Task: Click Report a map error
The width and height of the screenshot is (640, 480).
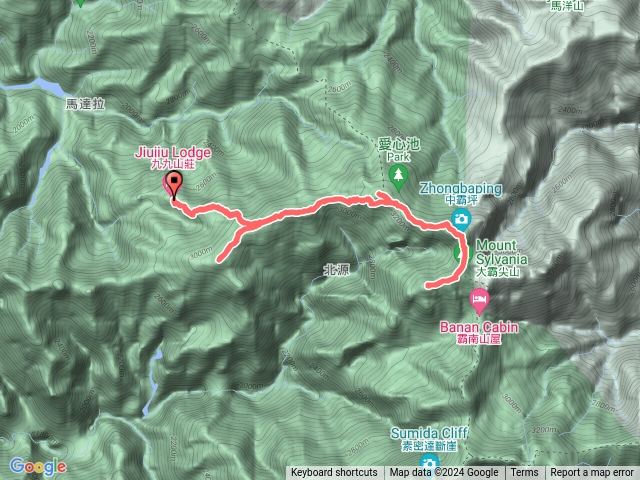Action: pos(592,473)
